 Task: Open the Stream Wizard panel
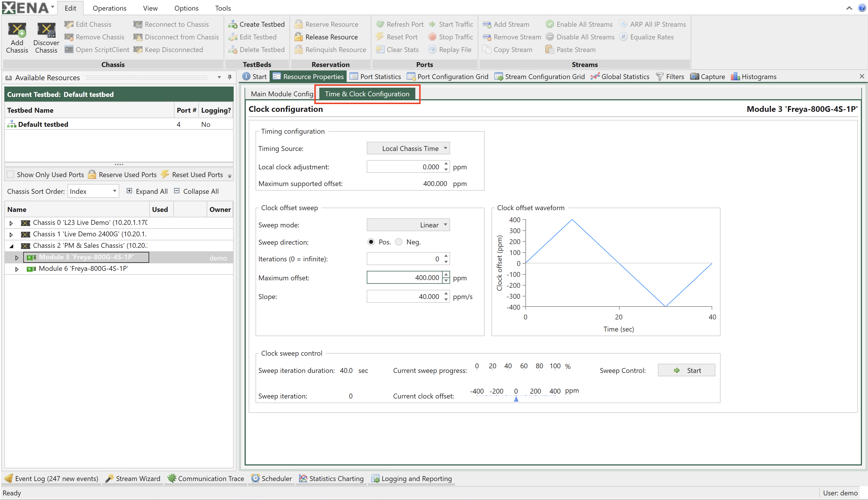click(x=132, y=478)
